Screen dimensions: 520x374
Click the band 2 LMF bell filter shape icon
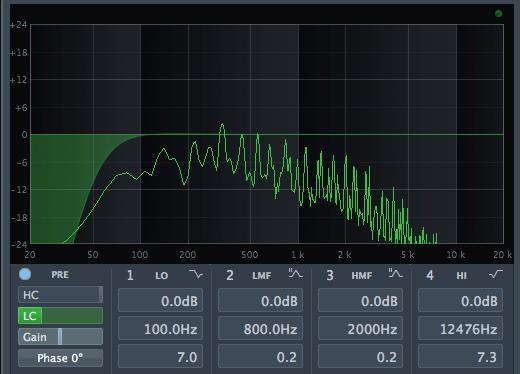295,274
